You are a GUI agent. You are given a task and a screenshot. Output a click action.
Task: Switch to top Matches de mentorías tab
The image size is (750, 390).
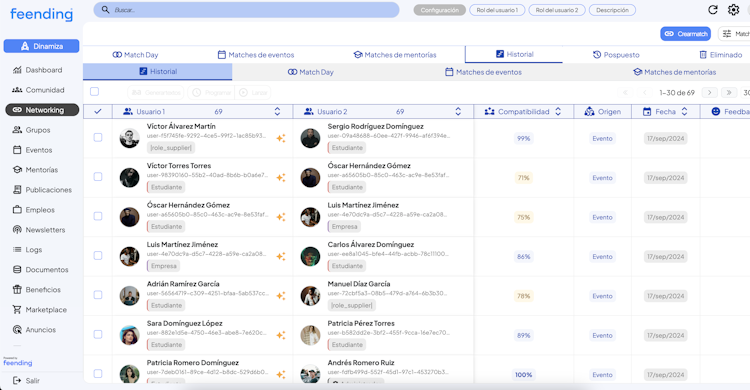click(x=395, y=55)
